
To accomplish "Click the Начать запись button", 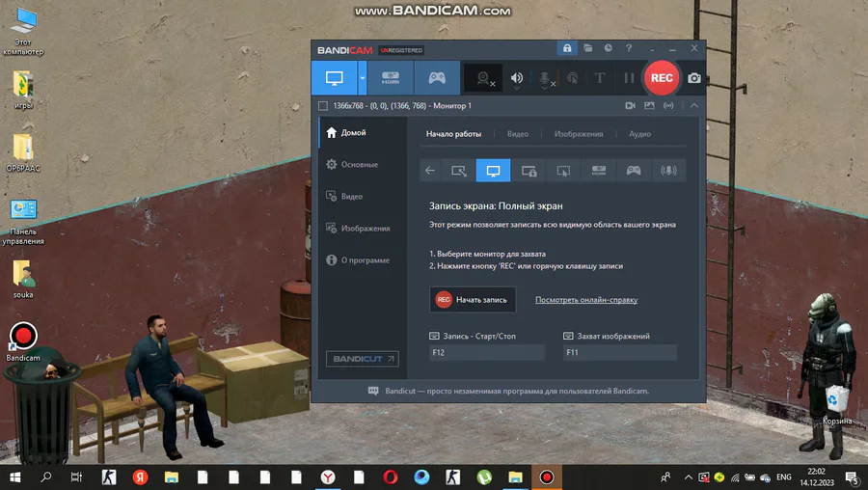I will coord(473,300).
